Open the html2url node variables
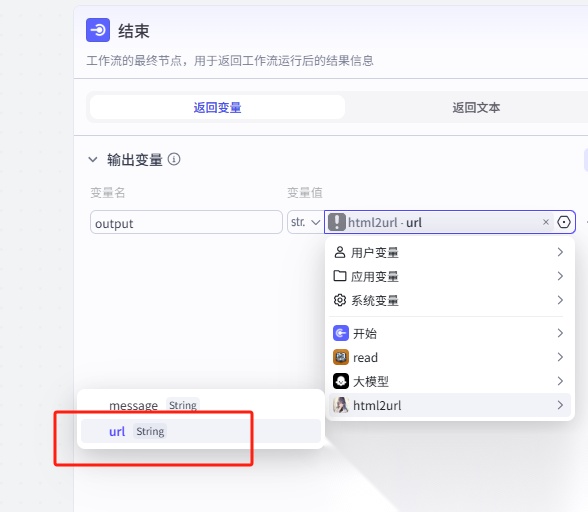Image resolution: width=588 pixels, height=512 pixels. pyautogui.click(x=449, y=405)
